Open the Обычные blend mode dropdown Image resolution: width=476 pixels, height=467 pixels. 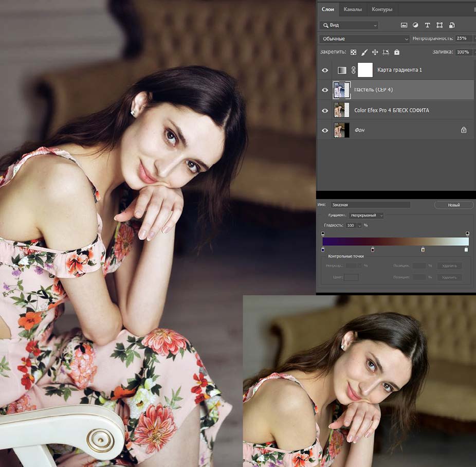click(x=364, y=39)
